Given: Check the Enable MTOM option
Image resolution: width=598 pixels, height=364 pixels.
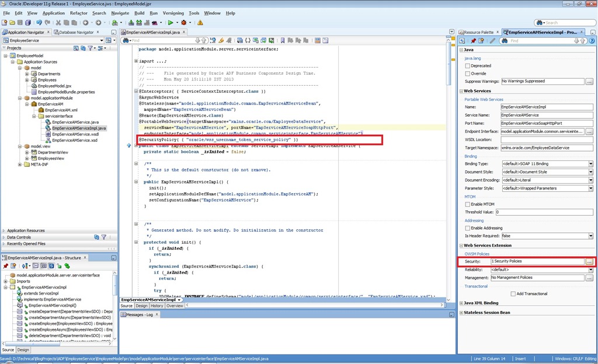Looking at the screenshot, I should click(x=467, y=204).
